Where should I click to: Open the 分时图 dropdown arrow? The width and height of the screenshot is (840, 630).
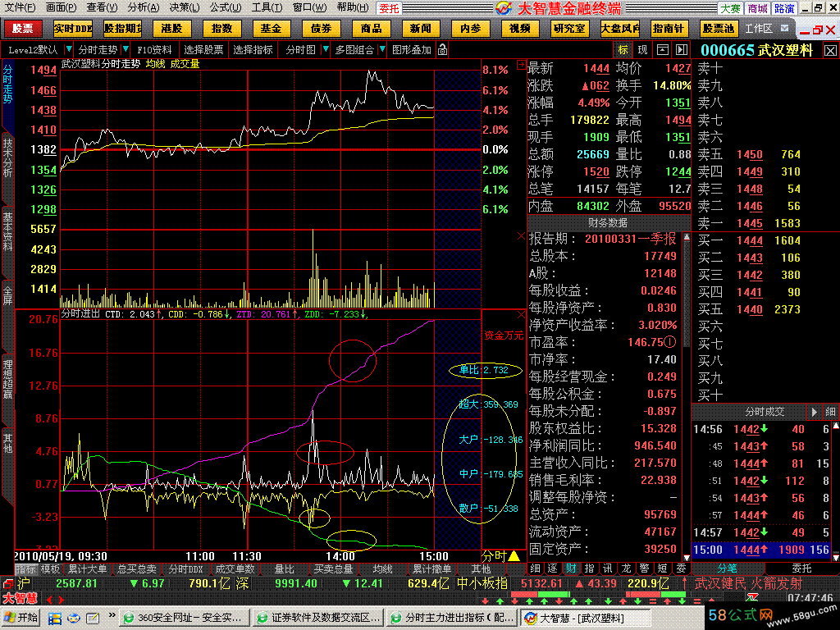point(325,50)
